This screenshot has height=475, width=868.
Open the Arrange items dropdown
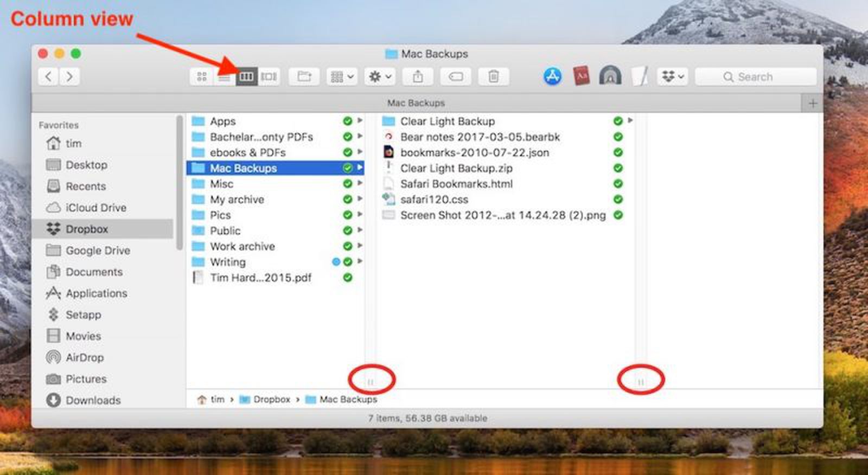click(x=342, y=77)
